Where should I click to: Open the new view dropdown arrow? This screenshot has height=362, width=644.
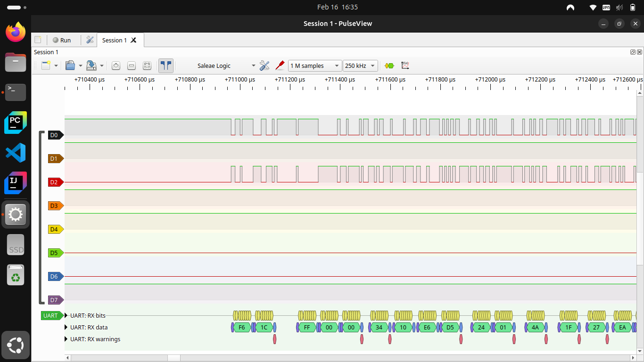coord(56,66)
